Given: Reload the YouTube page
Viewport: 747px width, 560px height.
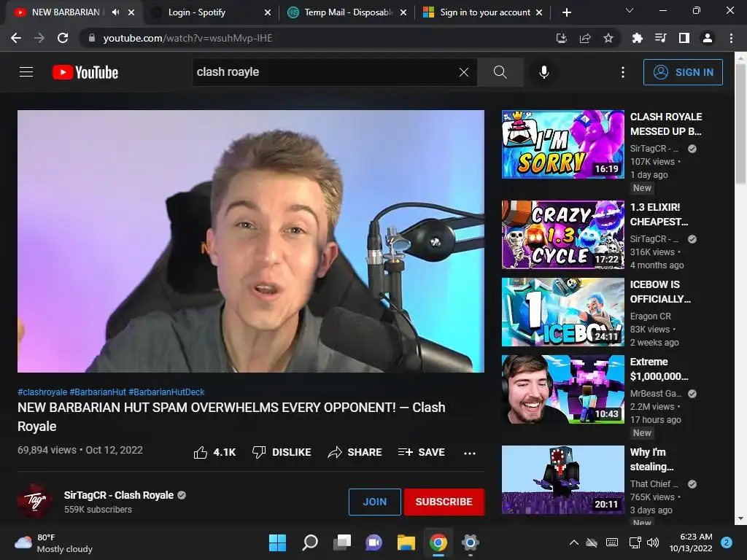Looking at the screenshot, I should pyautogui.click(x=63, y=38).
